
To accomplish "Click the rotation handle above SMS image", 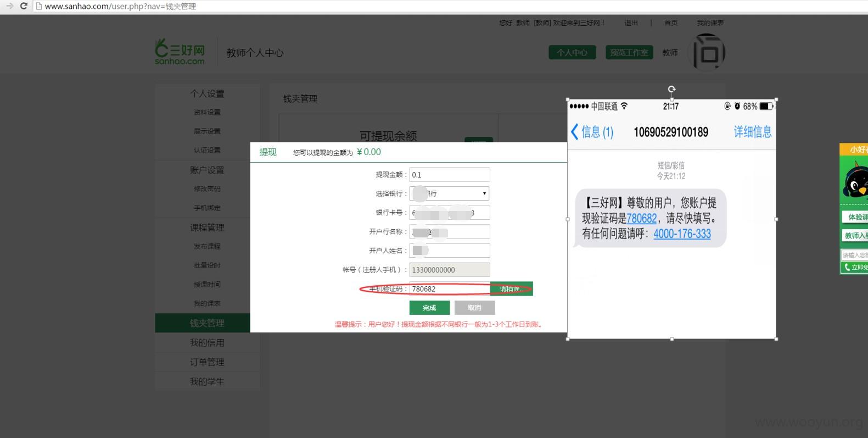I will pyautogui.click(x=671, y=89).
